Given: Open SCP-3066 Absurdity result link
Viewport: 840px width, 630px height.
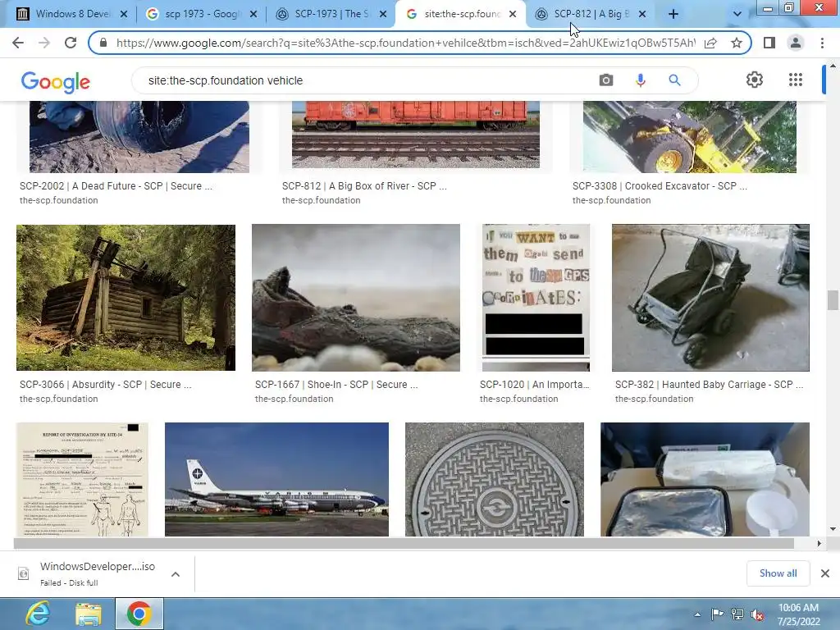Looking at the screenshot, I should click(x=106, y=385).
